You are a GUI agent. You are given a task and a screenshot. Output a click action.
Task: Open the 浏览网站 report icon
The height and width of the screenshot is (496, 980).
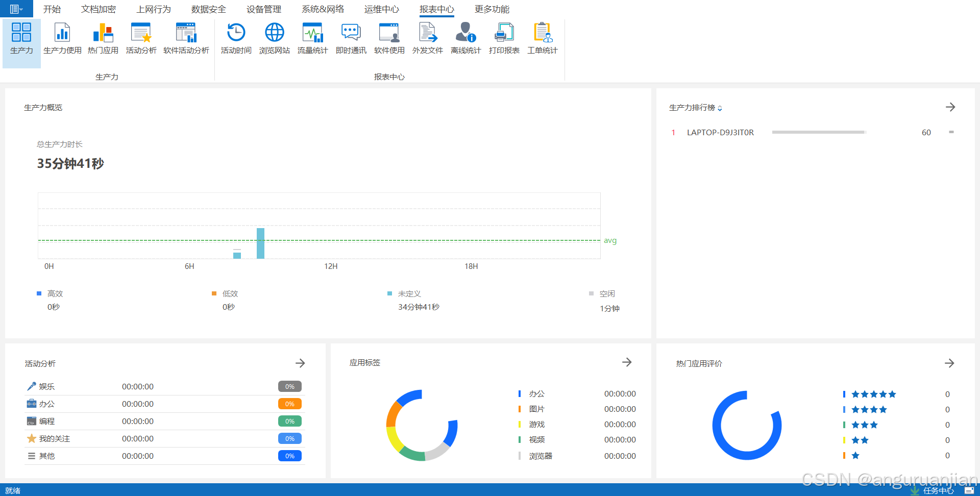pos(275,39)
